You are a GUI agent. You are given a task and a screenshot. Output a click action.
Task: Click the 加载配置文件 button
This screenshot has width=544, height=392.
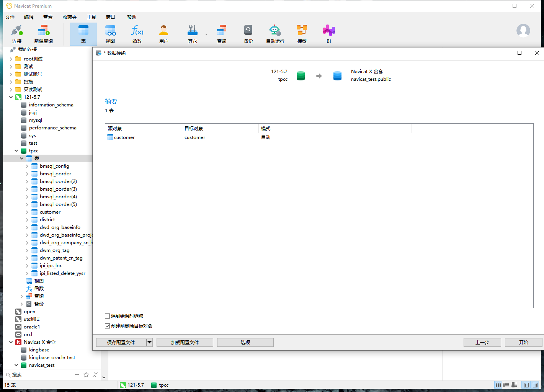(185, 342)
